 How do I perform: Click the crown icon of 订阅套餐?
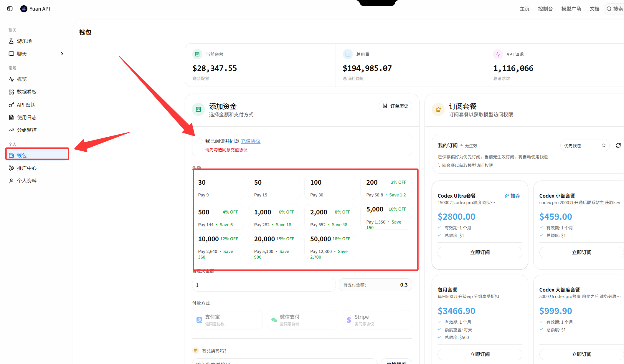pos(438,109)
